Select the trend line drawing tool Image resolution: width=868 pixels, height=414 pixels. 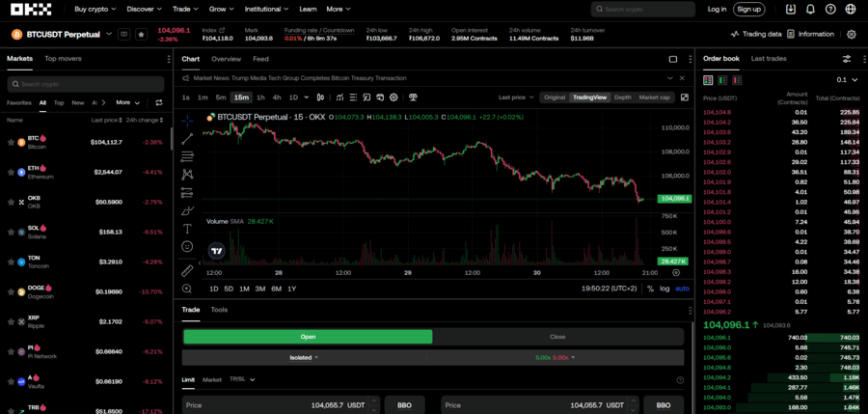click(187, 139)
